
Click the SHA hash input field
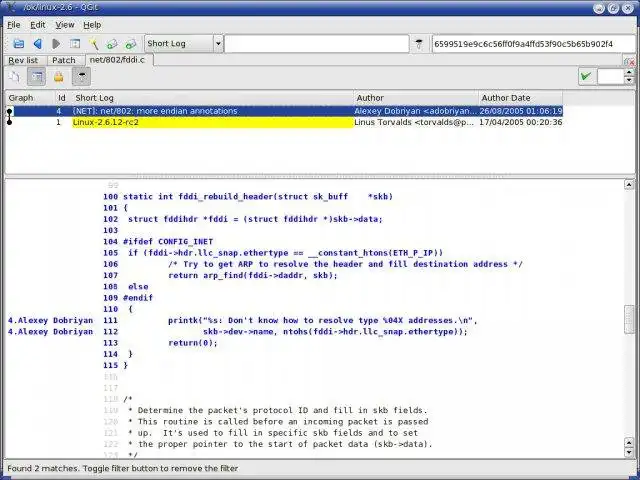pyautogui.click(x=534, y=44)
